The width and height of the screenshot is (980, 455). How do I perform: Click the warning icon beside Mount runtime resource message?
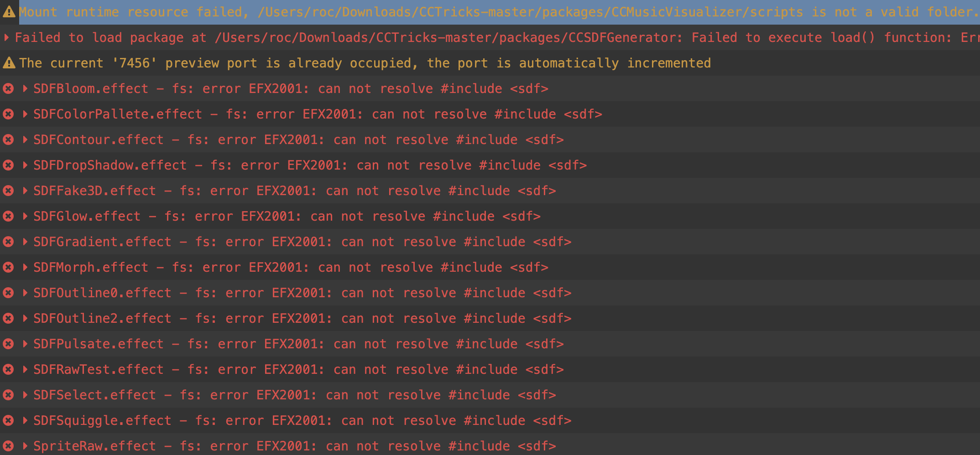9,12
